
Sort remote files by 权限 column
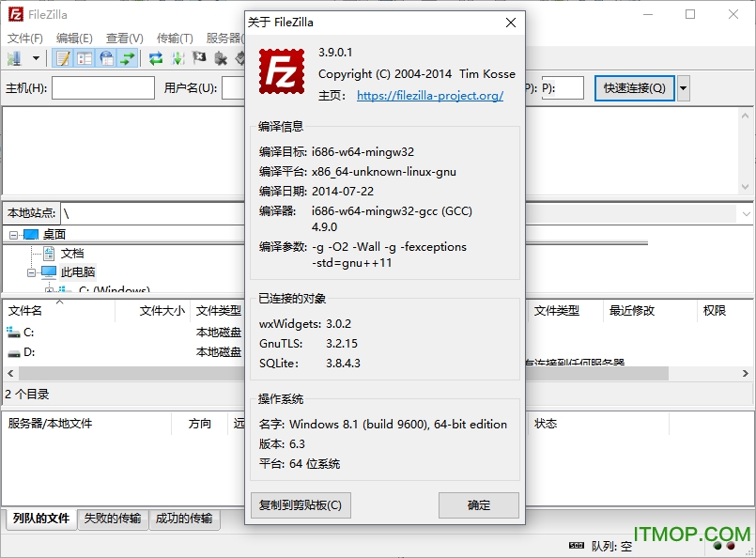[724, 311]
